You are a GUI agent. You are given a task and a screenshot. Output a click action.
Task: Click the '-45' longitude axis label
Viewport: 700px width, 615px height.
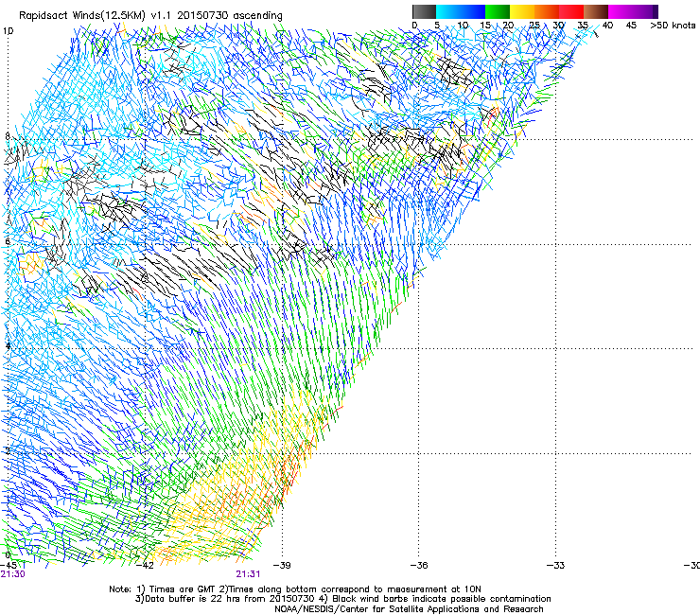(x=9, y=565)
